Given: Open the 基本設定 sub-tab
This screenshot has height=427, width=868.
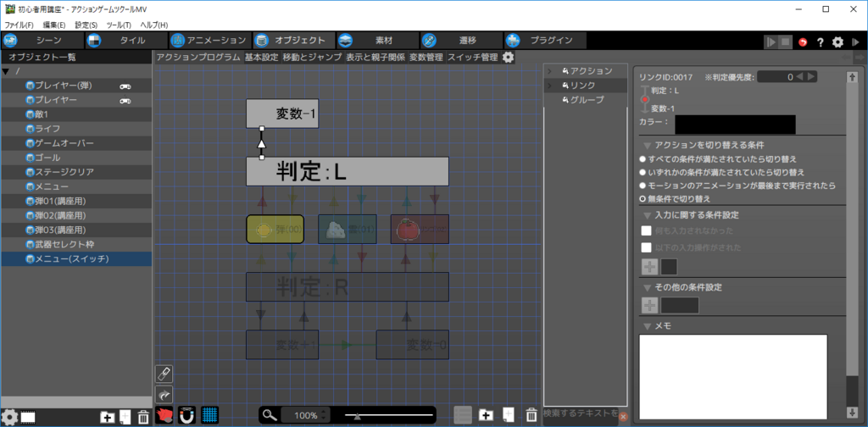Looking at the screenshot, I should 262,57.
